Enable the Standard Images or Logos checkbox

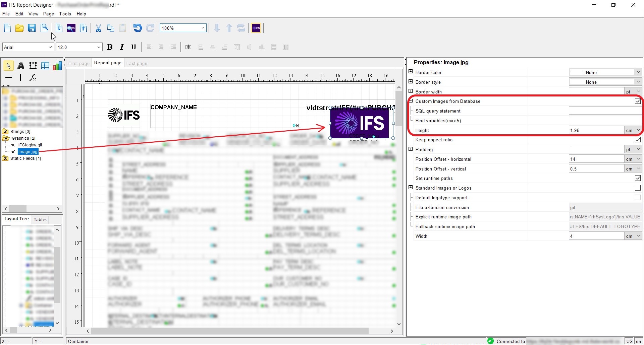(637, 188)
